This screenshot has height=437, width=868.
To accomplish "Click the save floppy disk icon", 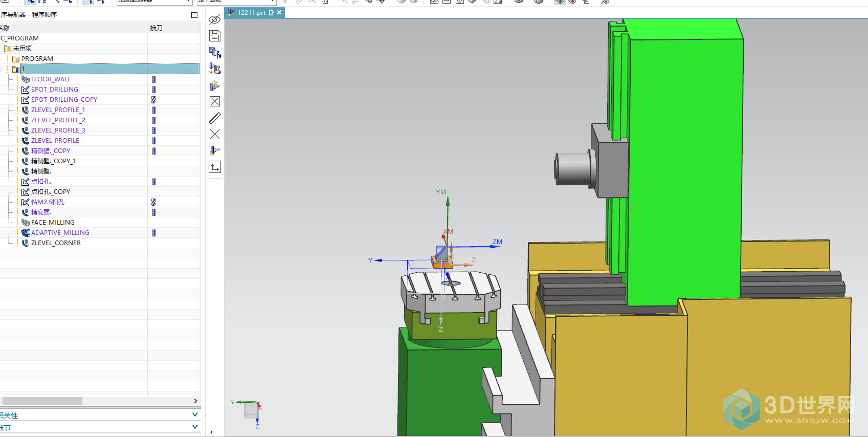I will pyautogui.click(x=215, y=36).
